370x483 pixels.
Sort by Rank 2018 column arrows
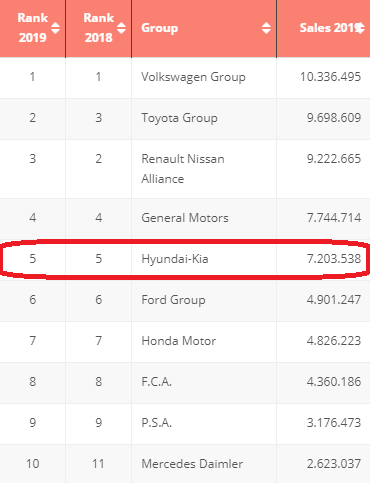[x=121, y=28]
